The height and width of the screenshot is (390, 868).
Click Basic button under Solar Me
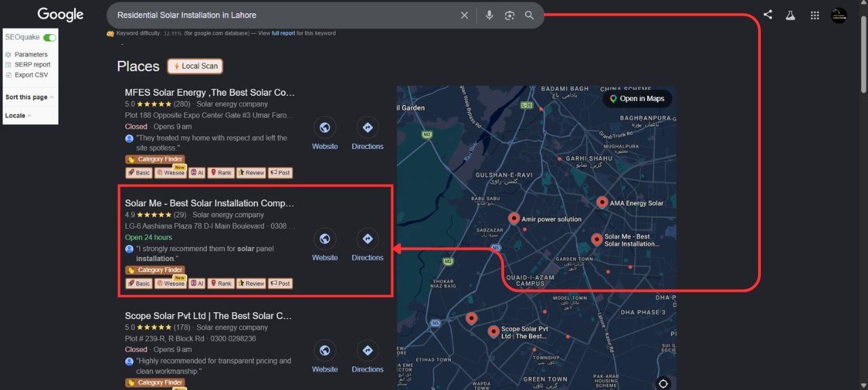[138, 284]
